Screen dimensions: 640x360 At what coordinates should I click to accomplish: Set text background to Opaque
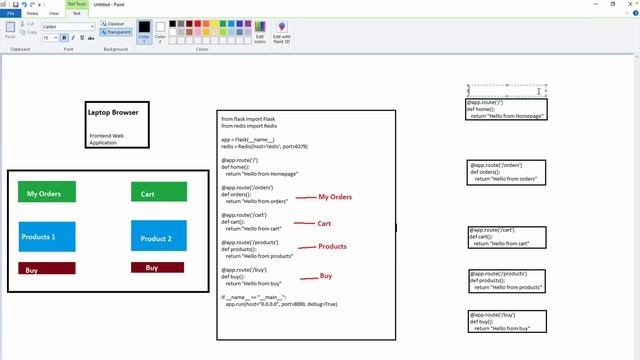click(x=113, y=24)
